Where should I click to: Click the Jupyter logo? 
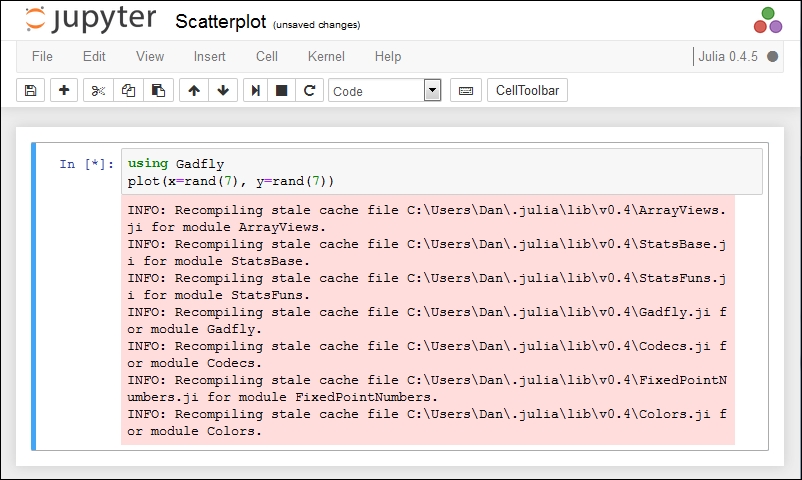tap(91, 19)
